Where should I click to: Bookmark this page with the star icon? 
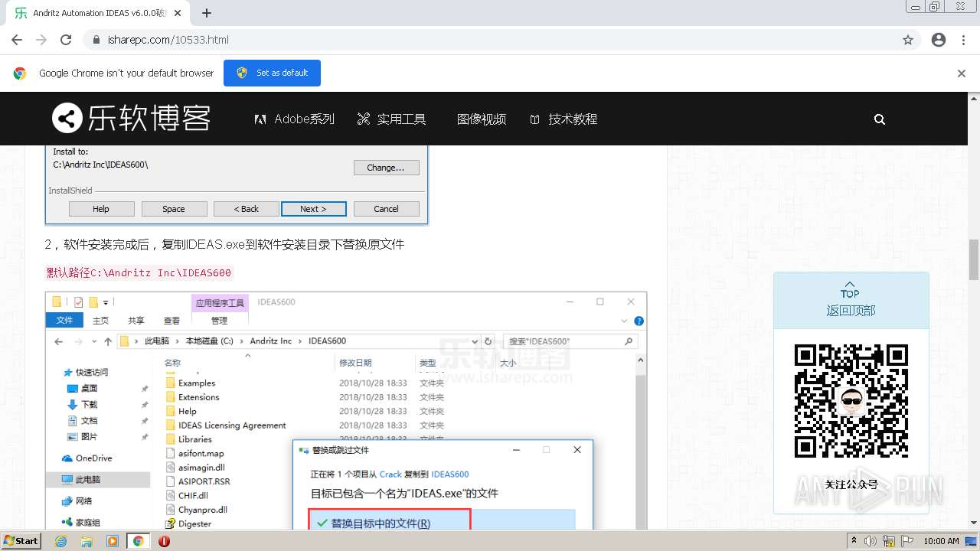pyautogui.click(x=908, y=40)
